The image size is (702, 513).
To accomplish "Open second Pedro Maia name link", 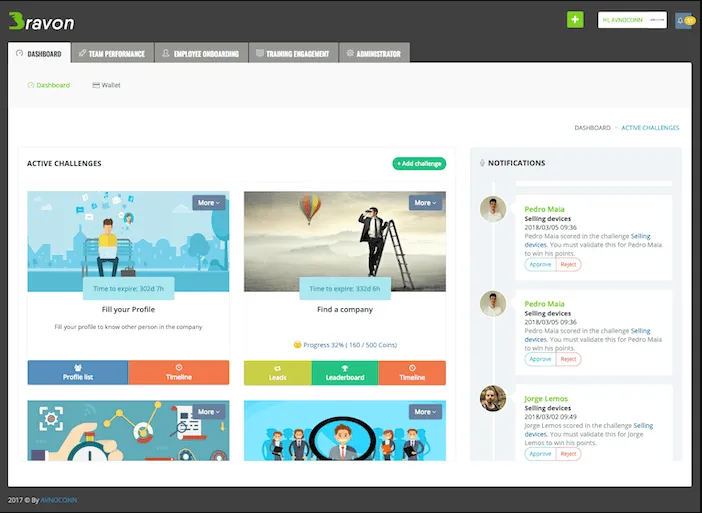I will pyautogui.click(x=544, y=304).
